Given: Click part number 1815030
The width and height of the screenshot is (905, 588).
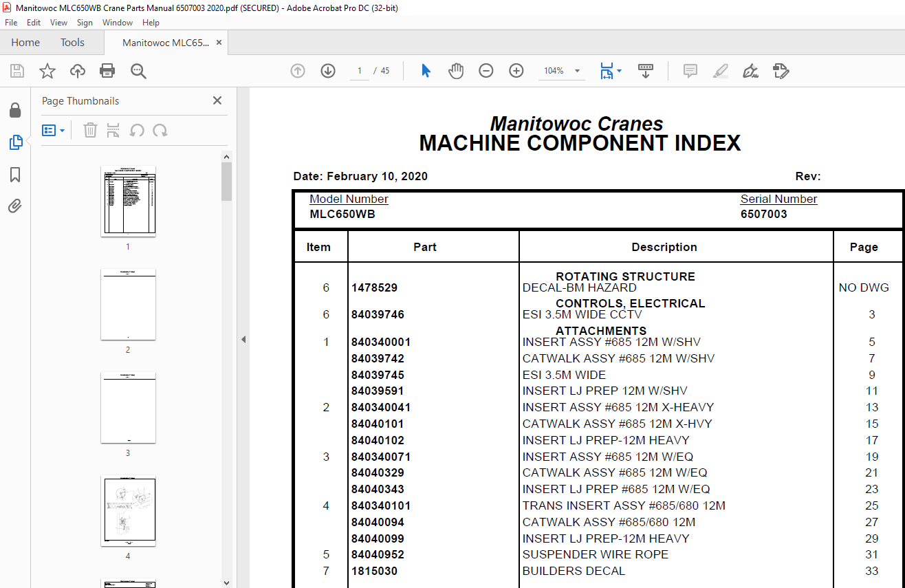Looking at the screenshot, I should [374, 571].
